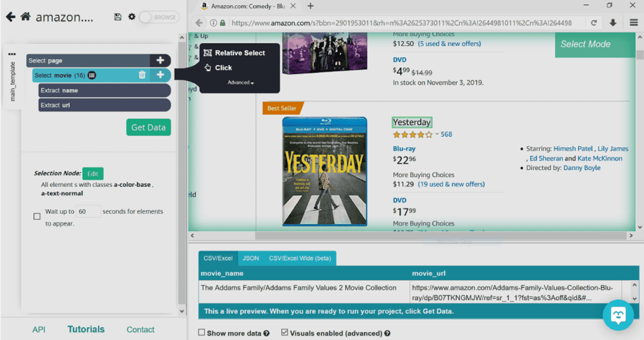644x340 pixels.
Task: Open the three-dots menu above main_template
Action: 12,54
